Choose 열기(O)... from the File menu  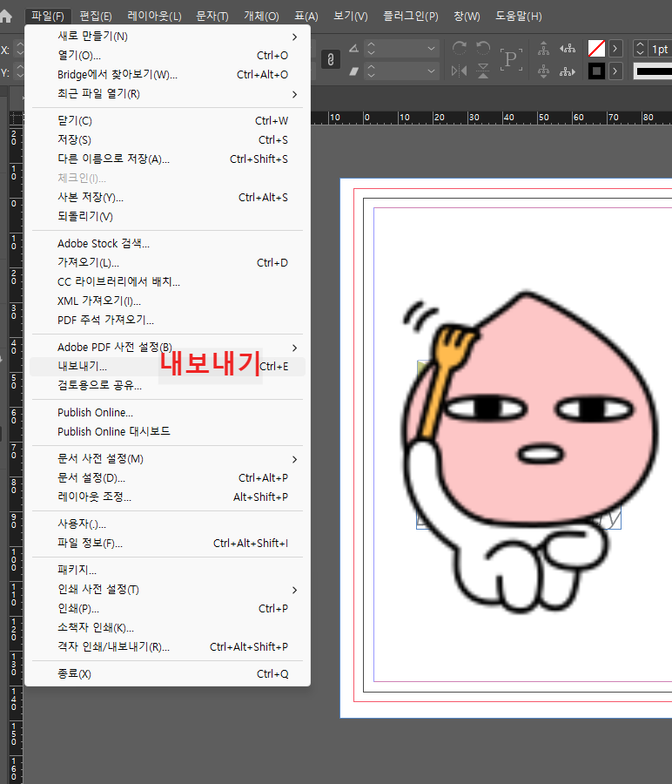coord(167,56)
